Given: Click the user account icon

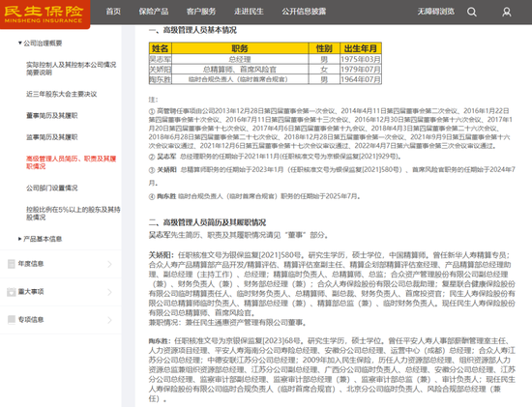Looking at the screenshot, I should click(x=507, y=13).
